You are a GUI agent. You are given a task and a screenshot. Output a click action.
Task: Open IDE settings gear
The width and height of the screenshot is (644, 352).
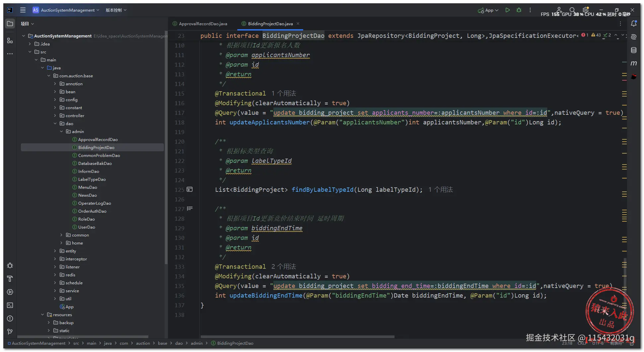586,10
